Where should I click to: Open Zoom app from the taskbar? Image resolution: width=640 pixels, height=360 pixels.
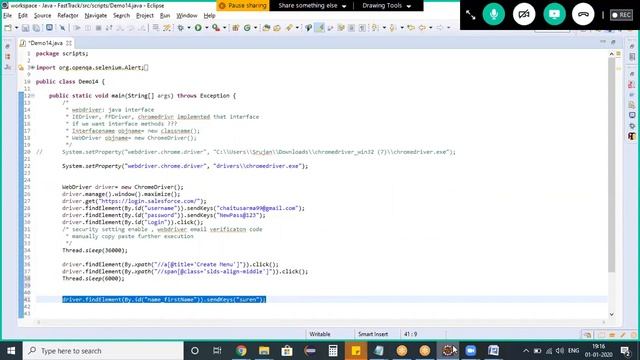(471, 351)
